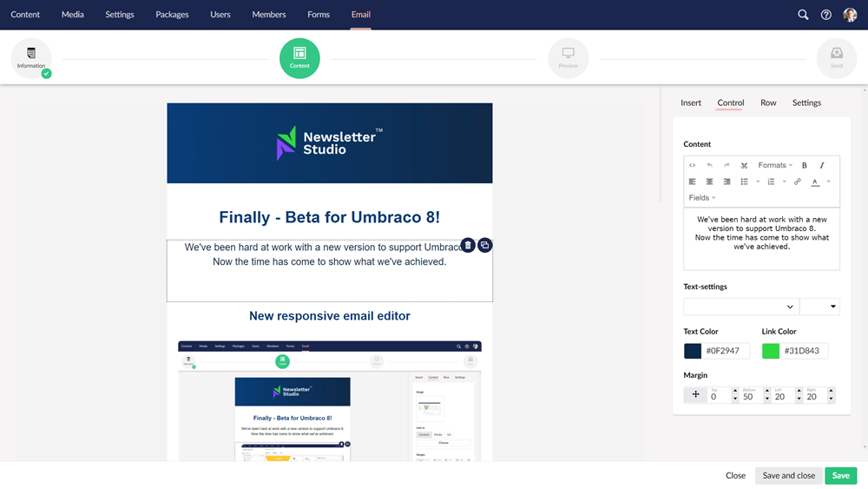Duplicate the selected text block
868x489 pixels.
pos(485,245)
